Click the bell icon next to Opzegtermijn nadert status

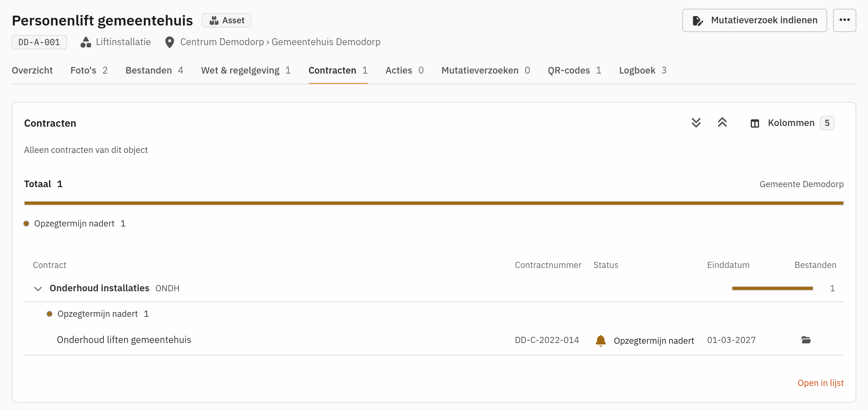point(601,340)
